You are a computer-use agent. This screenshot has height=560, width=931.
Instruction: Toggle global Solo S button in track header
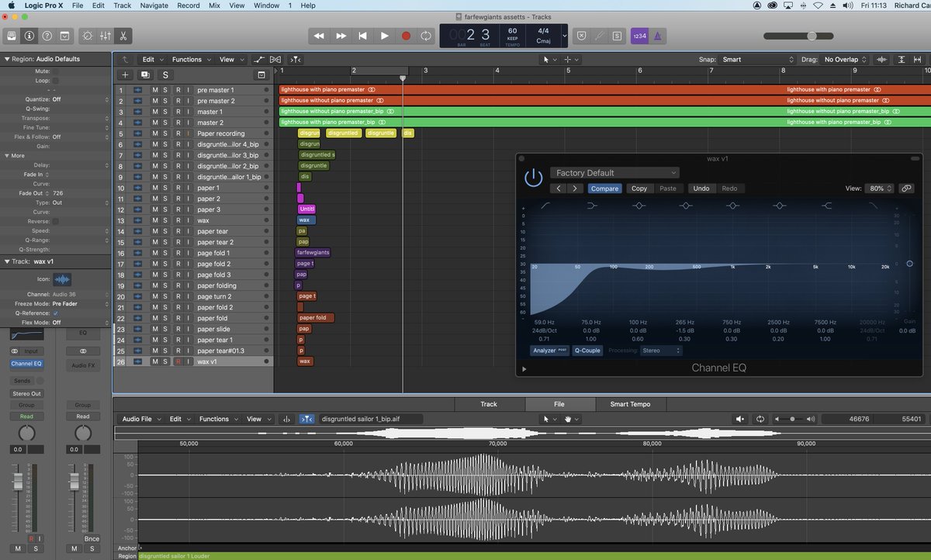[x=165, y=74]
